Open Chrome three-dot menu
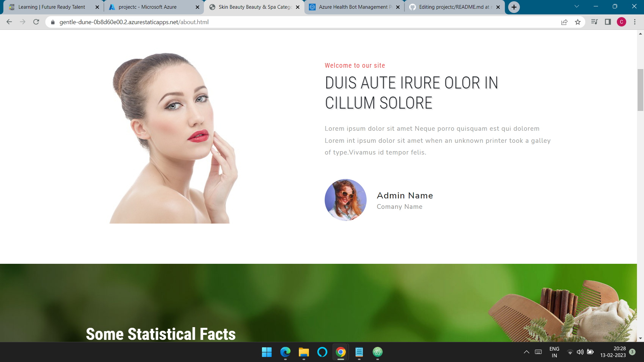 point(635,22)
